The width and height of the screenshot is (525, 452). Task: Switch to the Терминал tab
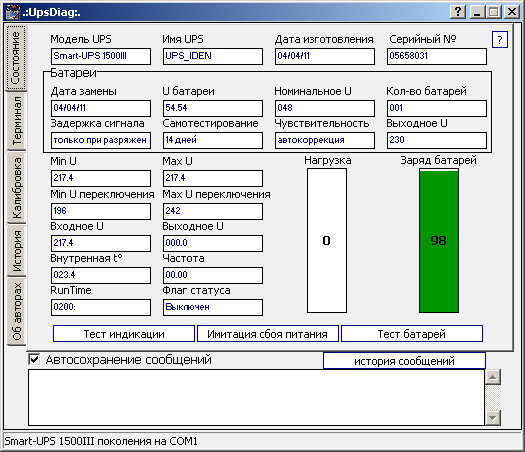tap(16, 121)
